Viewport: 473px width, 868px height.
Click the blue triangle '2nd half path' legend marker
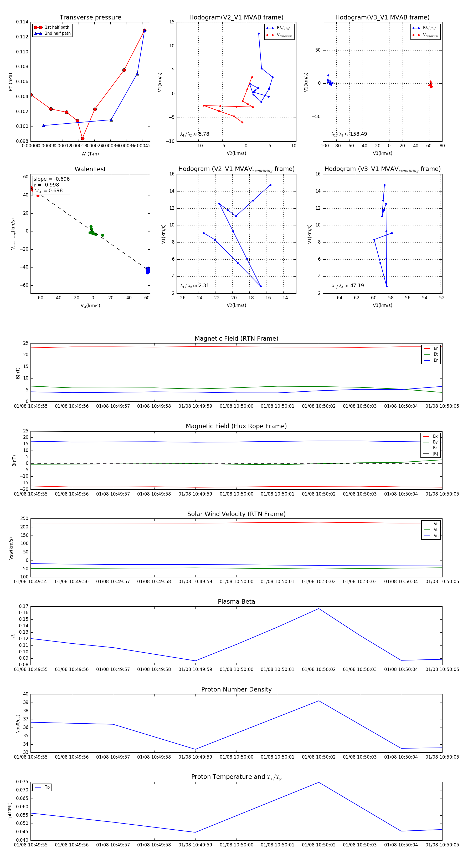pyautogui.click(x=38, y=33)
